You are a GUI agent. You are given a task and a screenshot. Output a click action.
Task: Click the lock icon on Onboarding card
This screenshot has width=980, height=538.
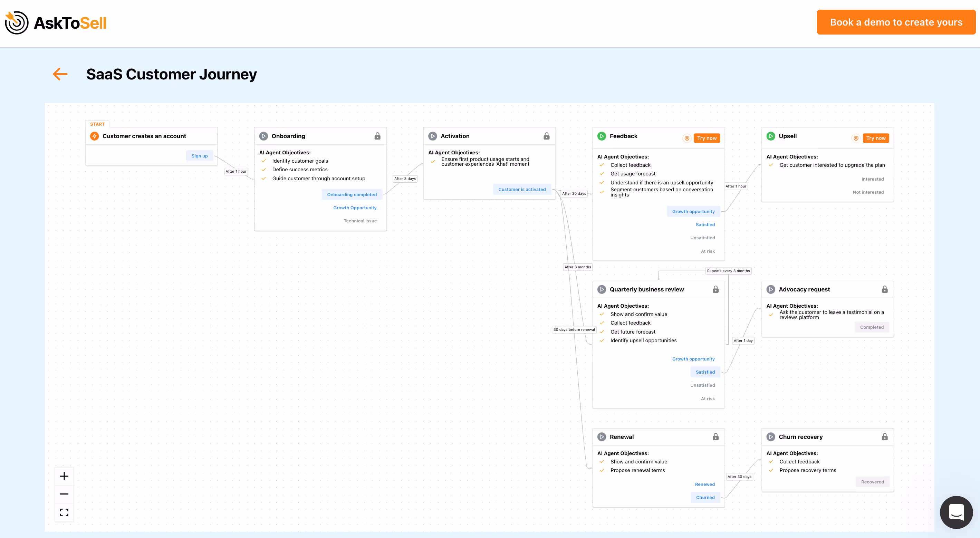(x=377, y=136)
